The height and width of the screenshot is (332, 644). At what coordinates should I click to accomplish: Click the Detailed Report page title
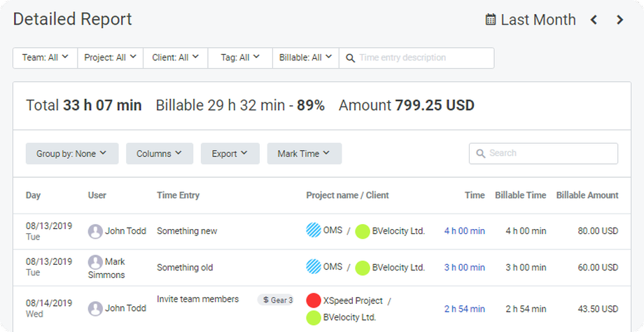coord(72,20)
